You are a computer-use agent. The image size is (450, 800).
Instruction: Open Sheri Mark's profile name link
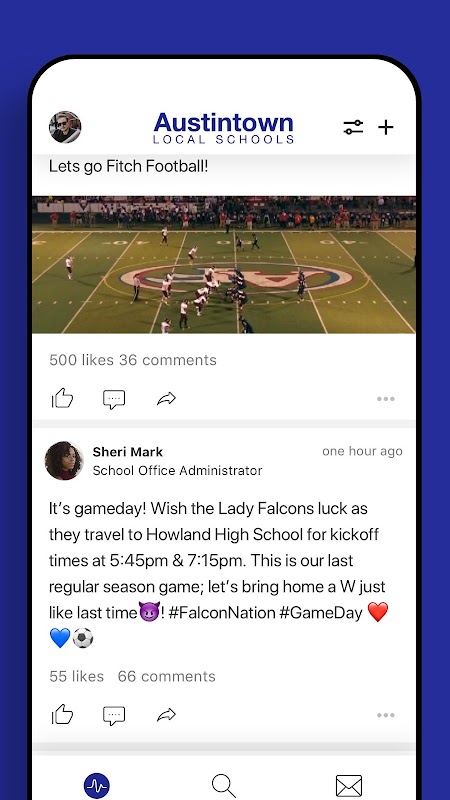128,452
